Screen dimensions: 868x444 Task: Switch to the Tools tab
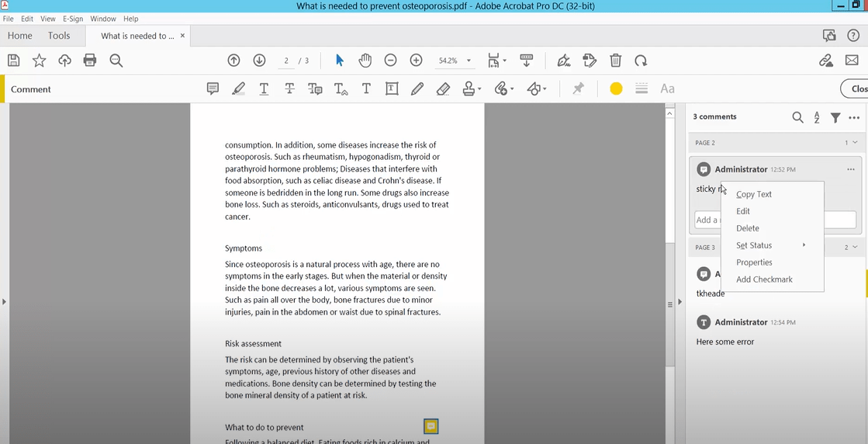59,36
